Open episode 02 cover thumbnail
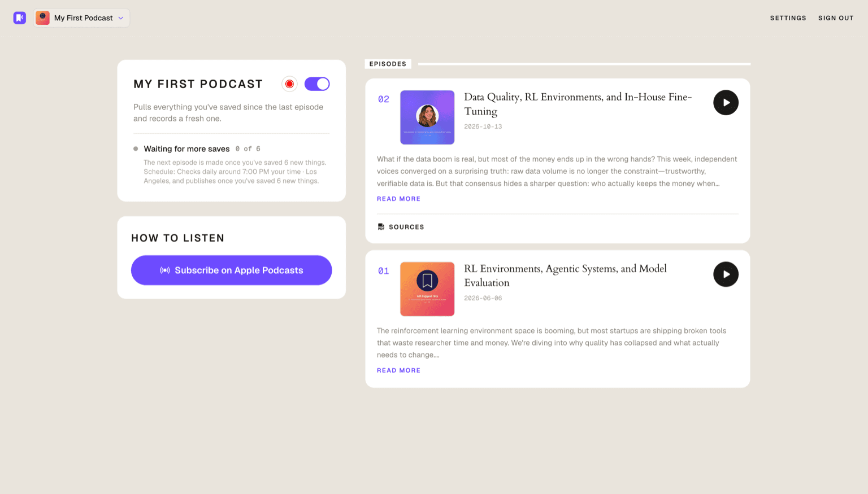Screen dimensions: 868x494 coord(427,117)
